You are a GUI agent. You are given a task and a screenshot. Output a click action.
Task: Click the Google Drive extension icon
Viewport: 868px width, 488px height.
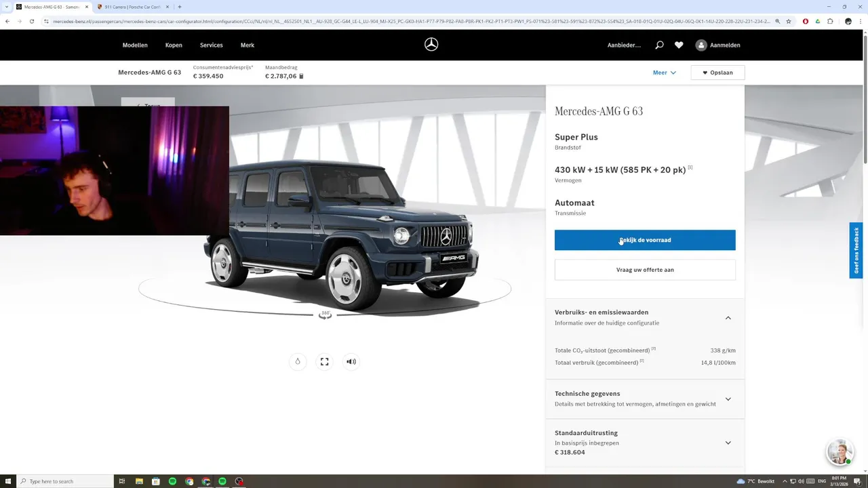pyautogui.click(x=818, y=21)
